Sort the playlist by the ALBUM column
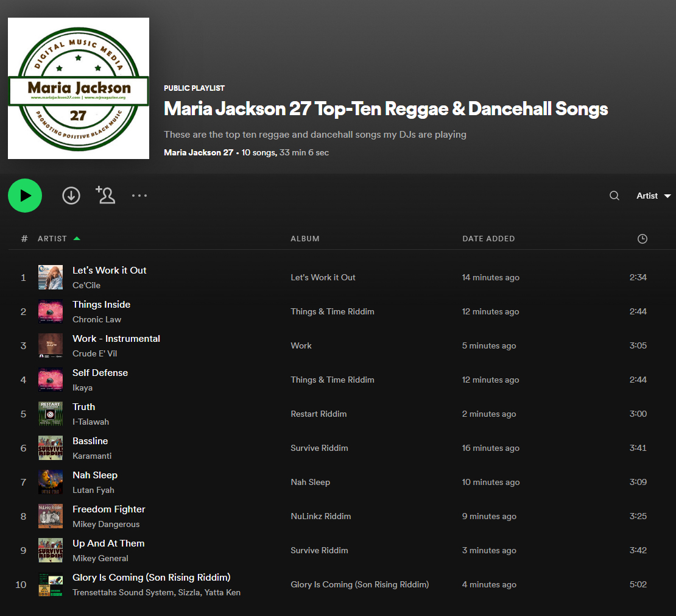 click(305, 238)
